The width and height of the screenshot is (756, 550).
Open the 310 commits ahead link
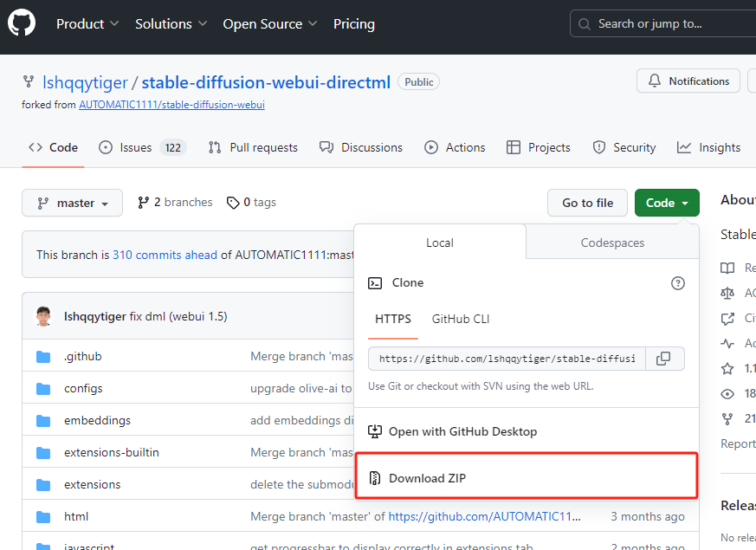pyautogui.click(x=165, y=255)
